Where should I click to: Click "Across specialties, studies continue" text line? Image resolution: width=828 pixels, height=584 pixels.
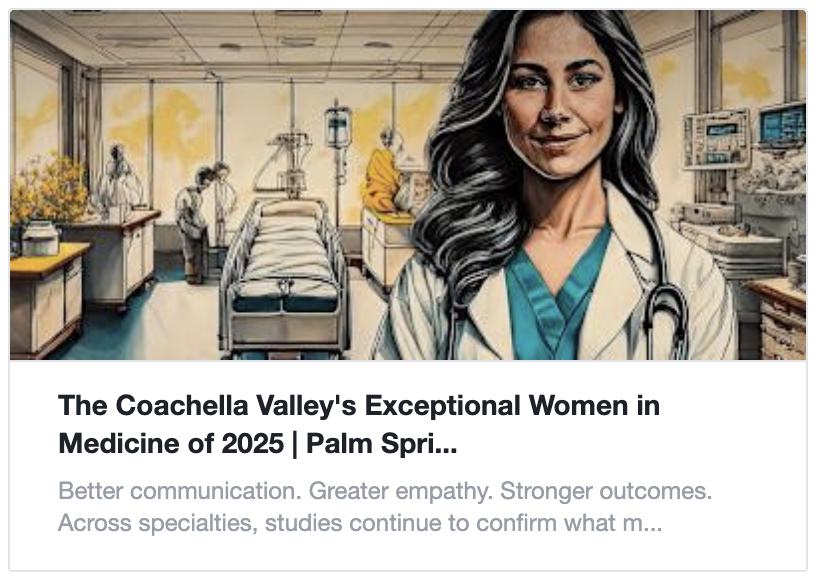point(360,523)
